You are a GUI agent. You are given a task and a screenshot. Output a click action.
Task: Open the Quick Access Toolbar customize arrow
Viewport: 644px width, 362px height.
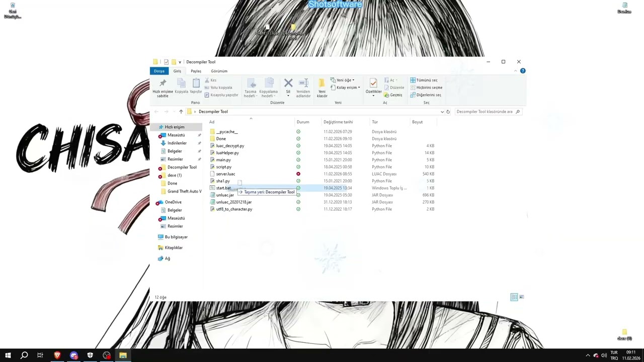coord(180,62)
